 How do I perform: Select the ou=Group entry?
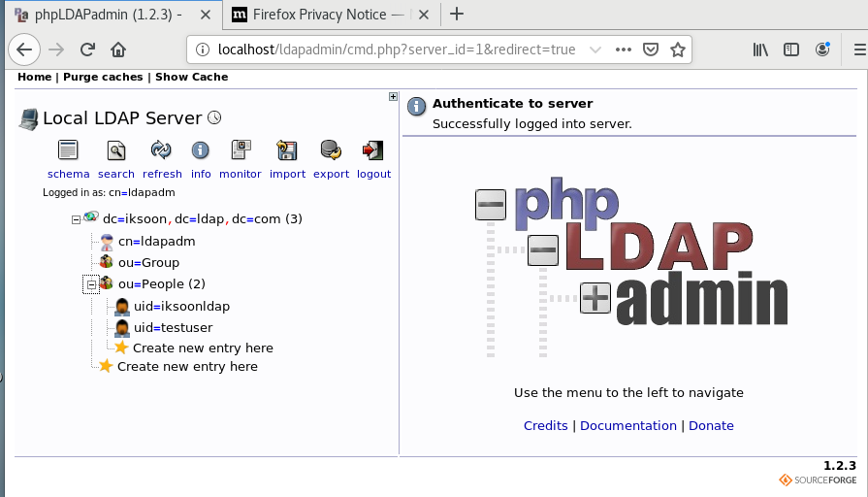(x=149, y=263)
